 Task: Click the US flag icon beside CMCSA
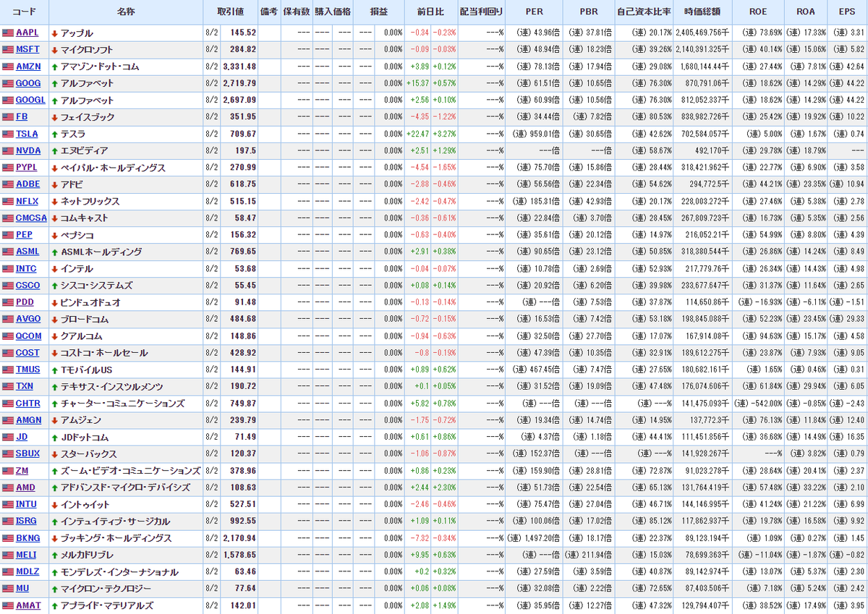8,218
